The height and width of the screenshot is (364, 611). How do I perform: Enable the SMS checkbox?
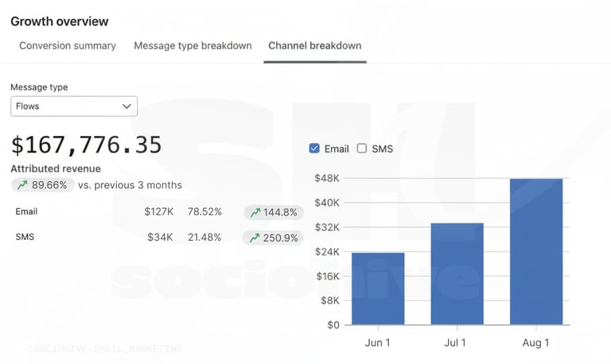[362, 149]
